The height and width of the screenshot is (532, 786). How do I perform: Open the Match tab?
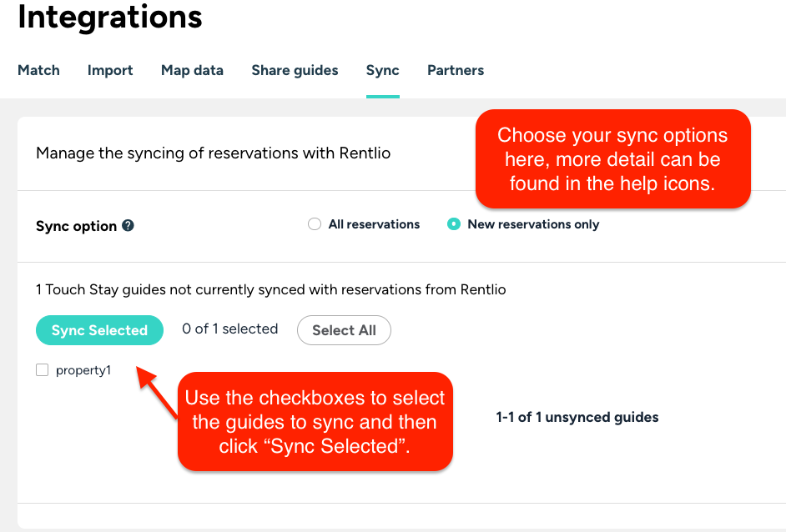(38, 70)
